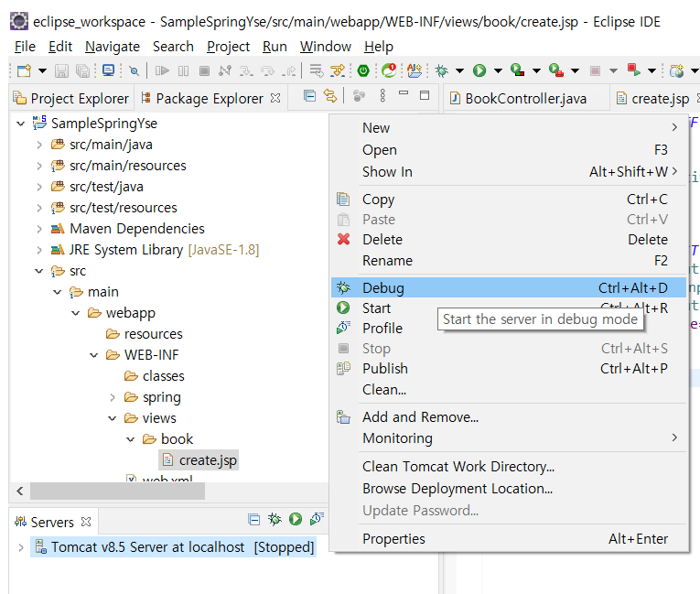This screenshot has height=594, width=700.
Task: Click the Step Into toolbar icon
Action: point(245,70)
